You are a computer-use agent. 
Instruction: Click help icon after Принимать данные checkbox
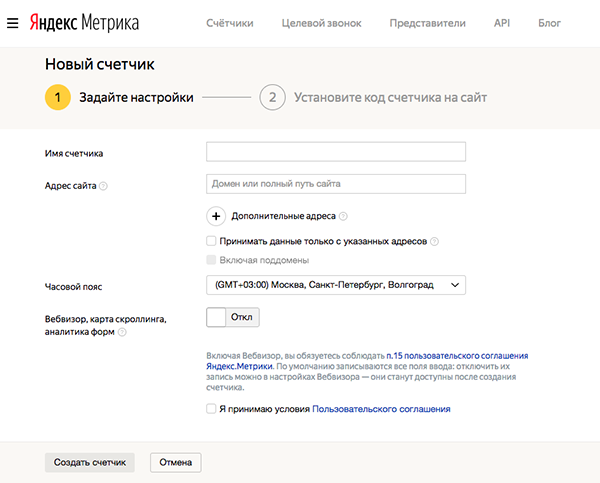[x=435, y=241]
